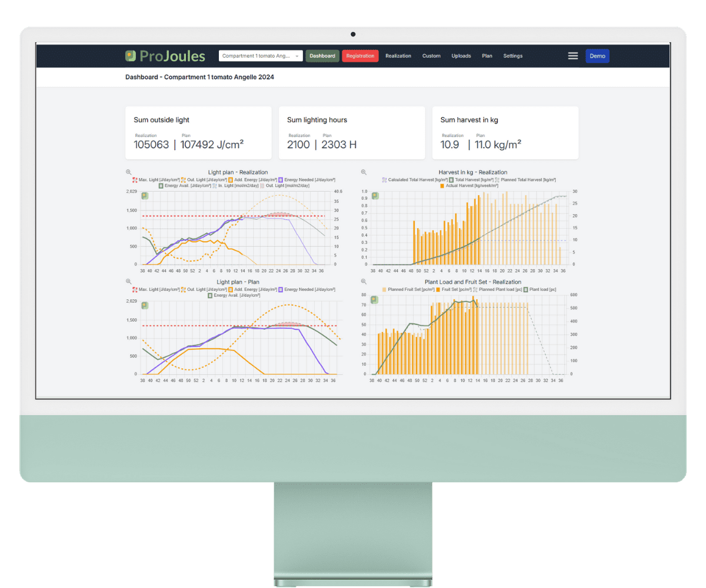Open the Settings menu item

512,56
